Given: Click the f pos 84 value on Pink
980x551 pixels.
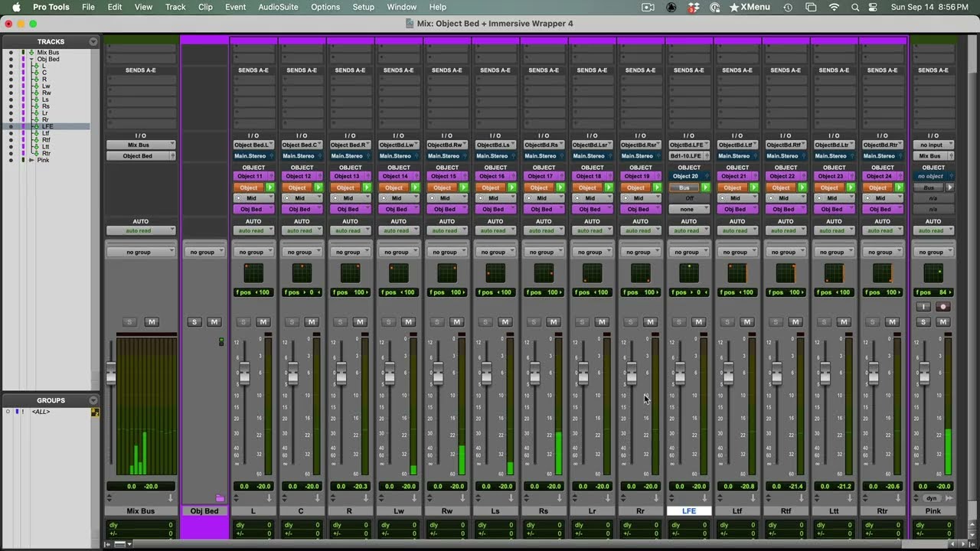Looking at the screenshot, I should 933,292.
